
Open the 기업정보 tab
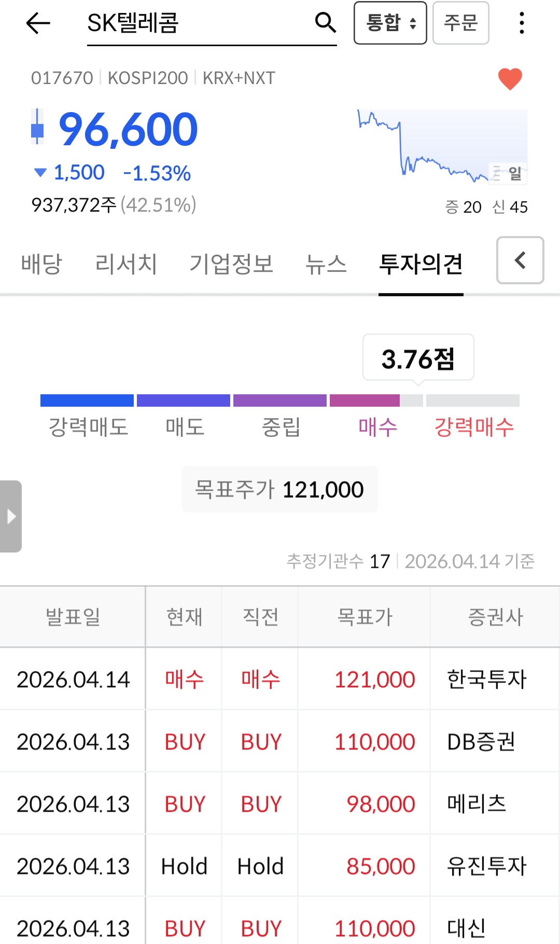[231, 264]
